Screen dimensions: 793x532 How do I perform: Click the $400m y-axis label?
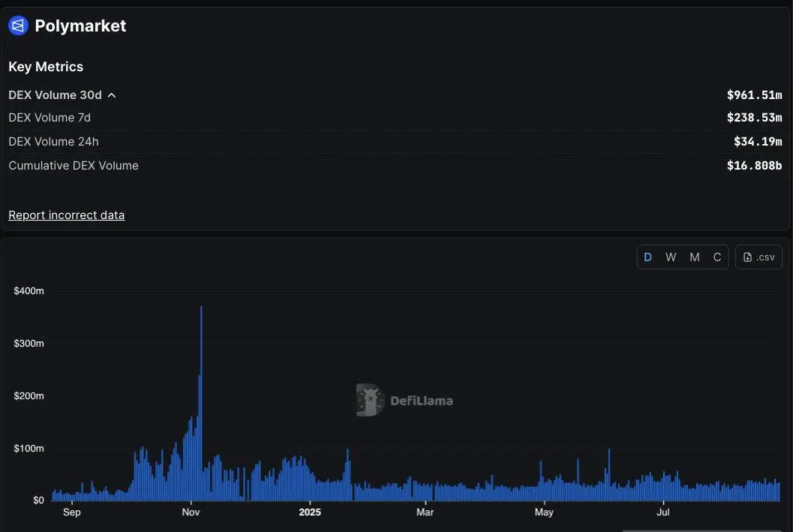tap(29, 291)
